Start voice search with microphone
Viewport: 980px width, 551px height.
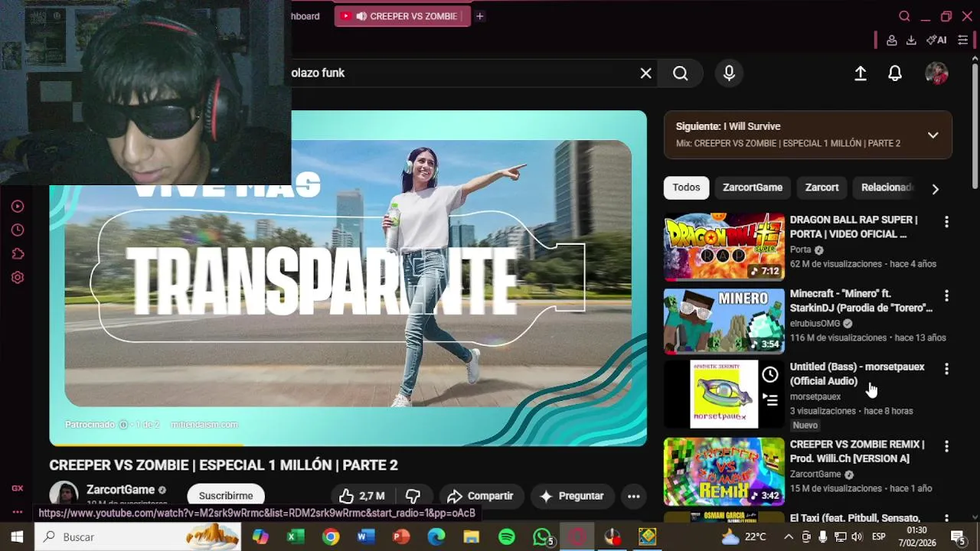tap(729, 73)
